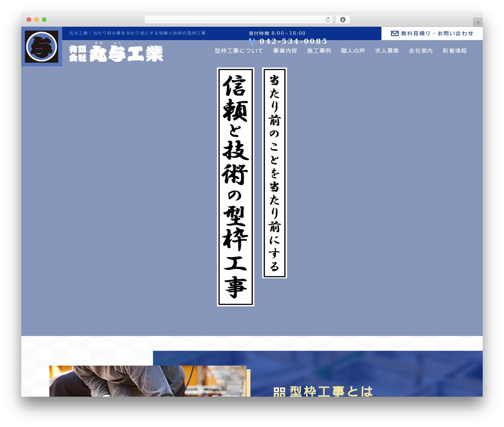Reload the page with the refresh icon
The width and height of the screenshot is (504, 427).
tap(328, 20)
